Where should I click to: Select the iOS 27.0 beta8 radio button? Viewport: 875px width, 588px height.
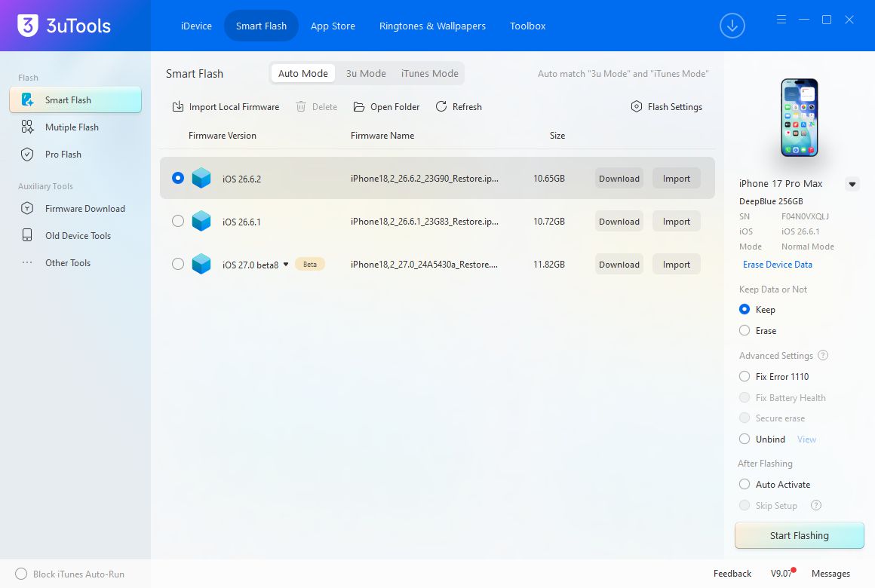pos(178,264)
